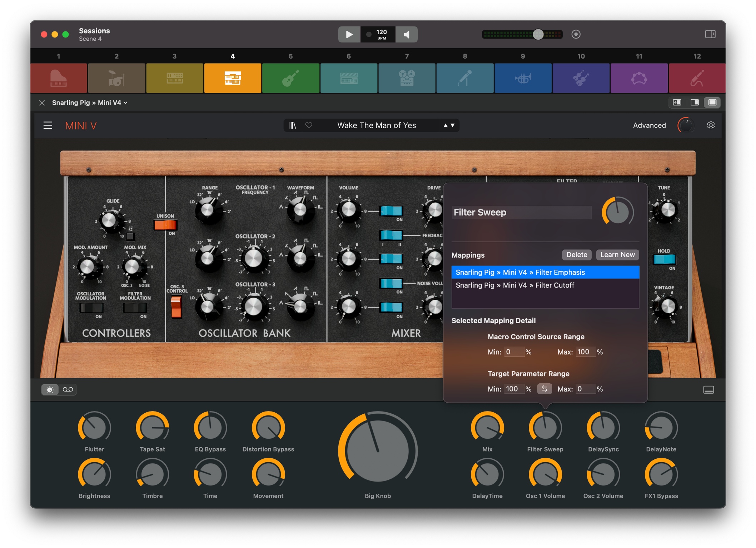Click the Filter Sweep name field
Image resolution: width=756 pixels, height=548 pixels.
522,212
